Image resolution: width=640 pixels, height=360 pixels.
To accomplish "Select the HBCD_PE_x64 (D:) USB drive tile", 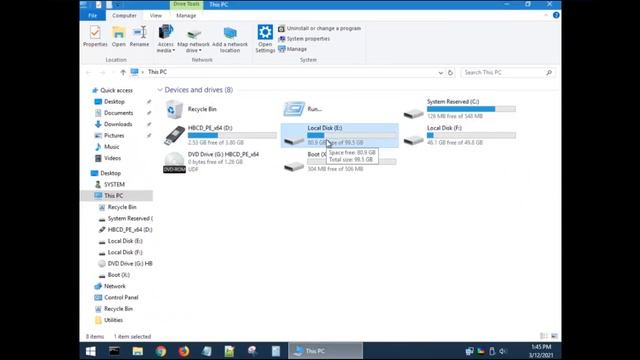I will [x=220, y=135].
